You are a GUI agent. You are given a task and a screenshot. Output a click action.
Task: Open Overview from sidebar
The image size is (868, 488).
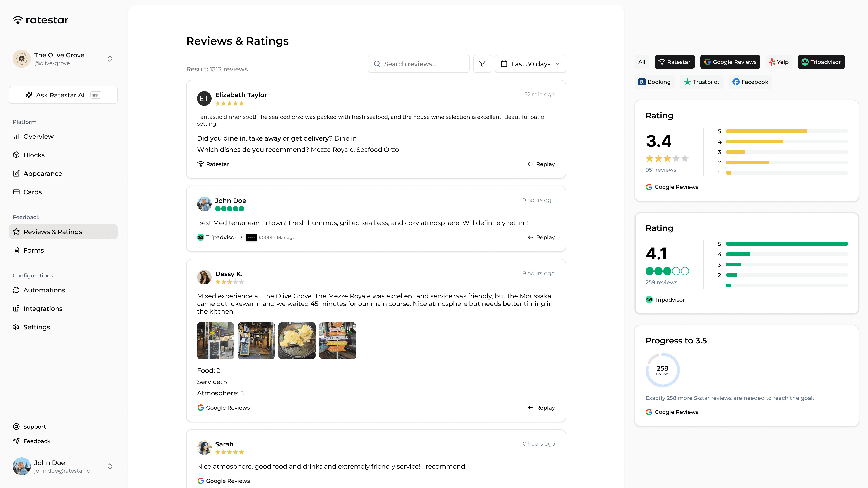pyautogui.click(x=38, y=136)
